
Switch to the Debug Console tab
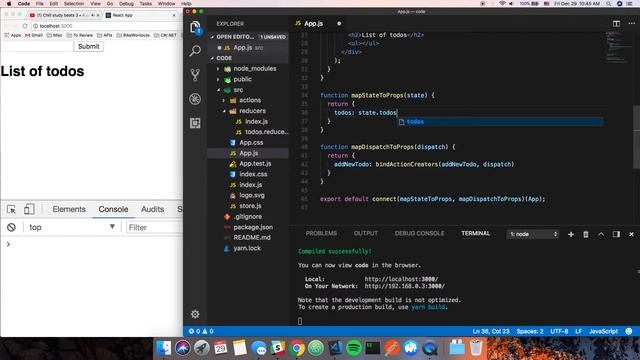click(x=419, y=233)
